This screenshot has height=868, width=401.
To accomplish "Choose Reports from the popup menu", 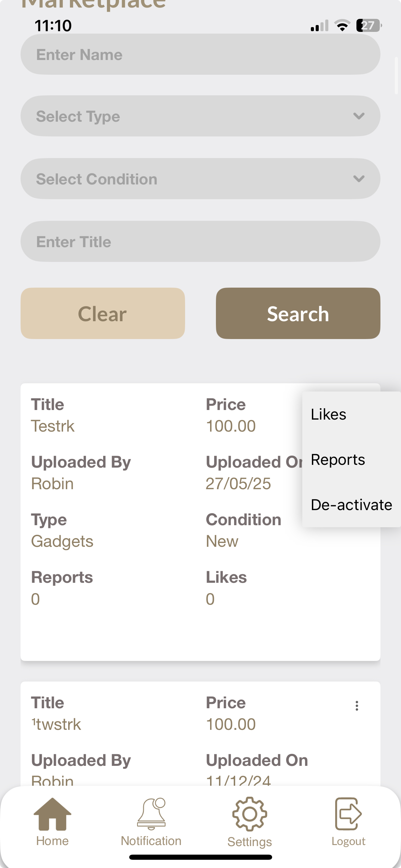I will click(x=338, y=460).
